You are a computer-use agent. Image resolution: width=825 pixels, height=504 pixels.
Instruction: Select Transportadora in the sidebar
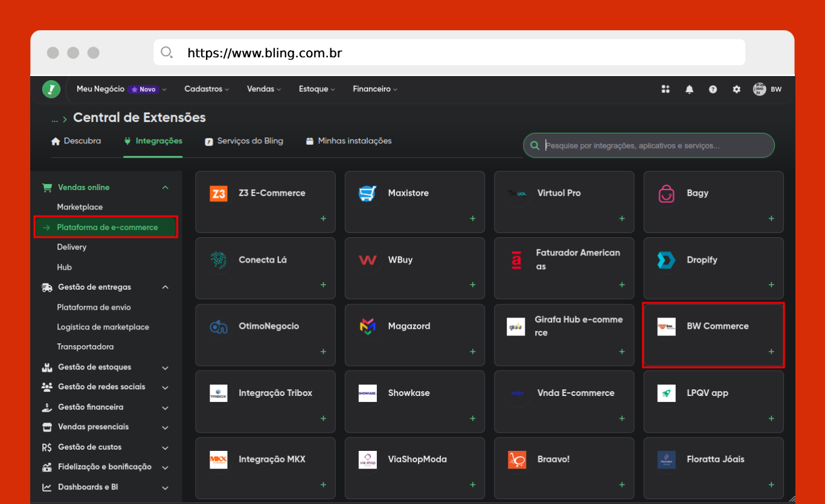[85, 347]
